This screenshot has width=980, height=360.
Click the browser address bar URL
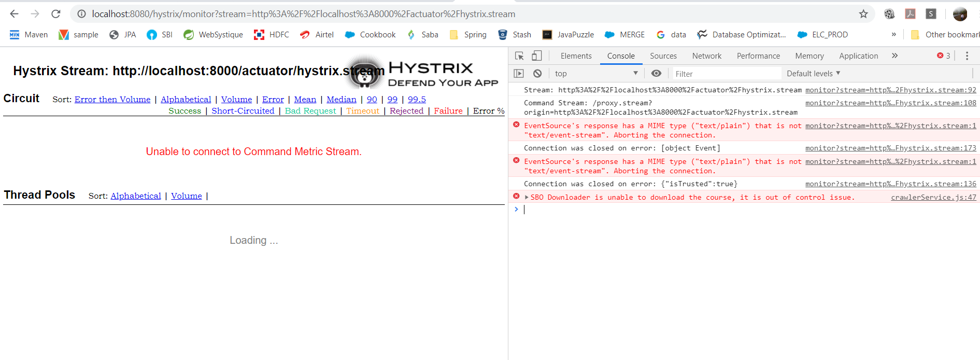tap(304, 14)
